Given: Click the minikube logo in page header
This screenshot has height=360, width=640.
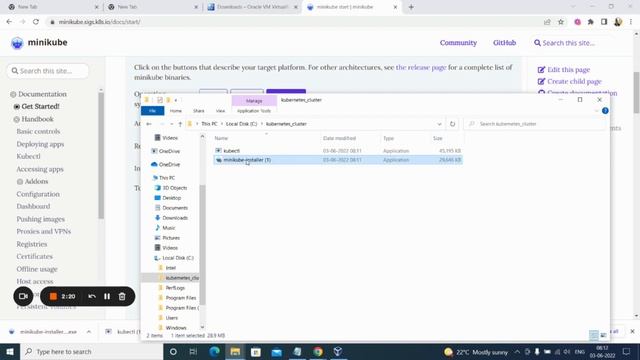Looking at the screenshot, I should tap(39, 42).
